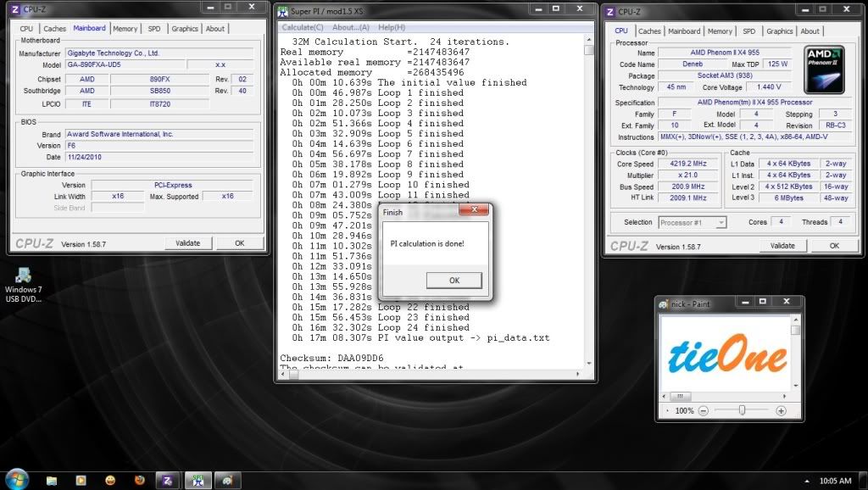Click Paint horizontal scrollbar right arrow
The image size is (868, 490).
pos(784,397)
